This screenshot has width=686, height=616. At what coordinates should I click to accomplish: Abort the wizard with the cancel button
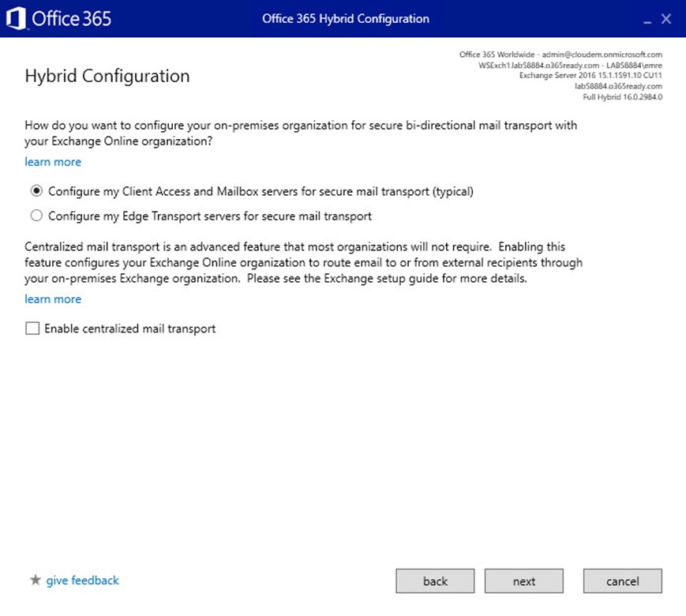tap(623, 581)
